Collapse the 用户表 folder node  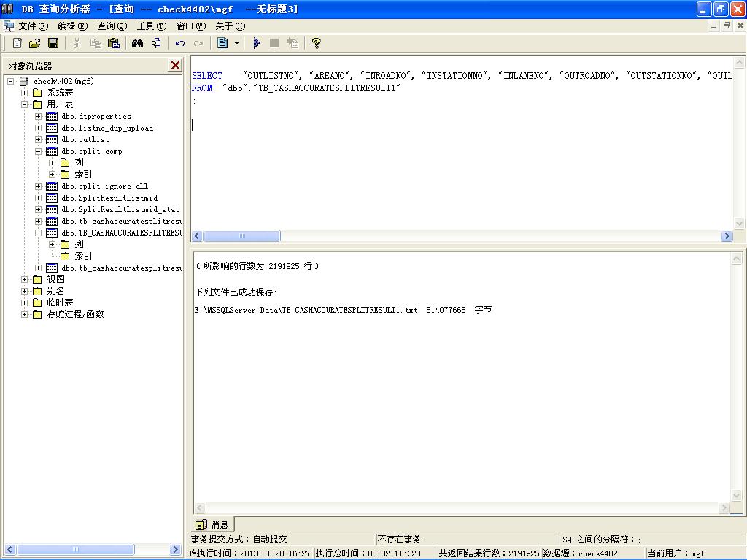point(25,104)
